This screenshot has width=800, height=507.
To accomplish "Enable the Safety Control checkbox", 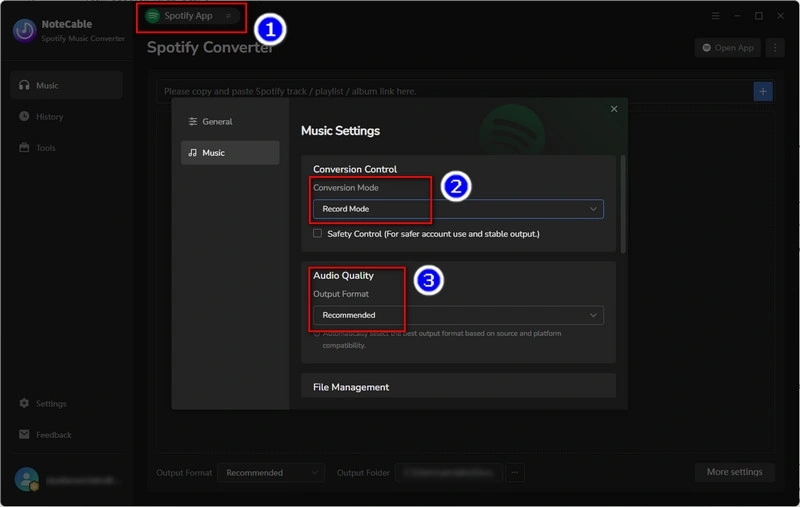I will (317, 233).
